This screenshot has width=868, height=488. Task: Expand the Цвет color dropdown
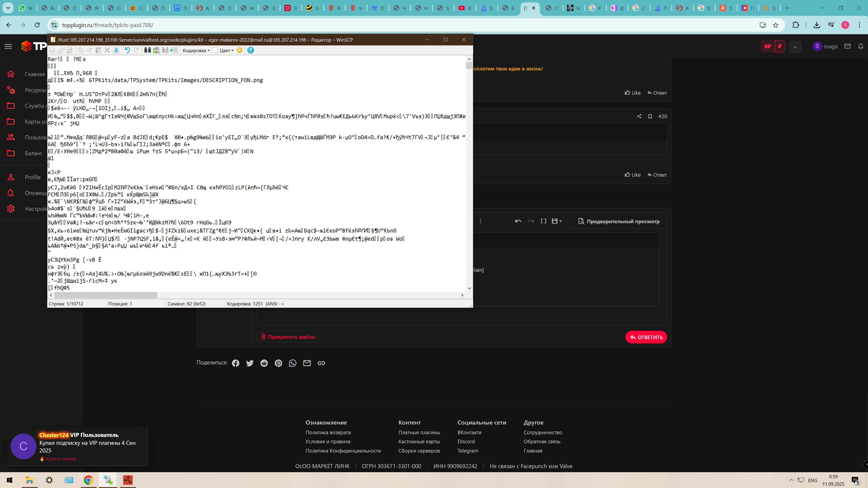pyautogui.click(x=226, y=51)
